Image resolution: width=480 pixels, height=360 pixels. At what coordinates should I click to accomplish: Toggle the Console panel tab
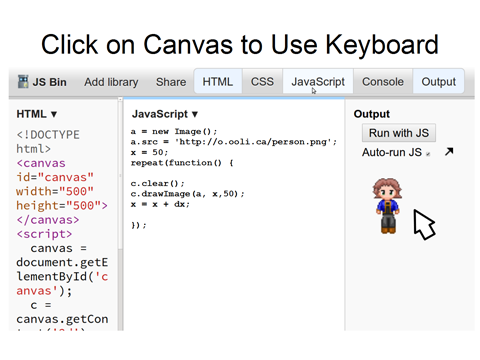[x=383, y=82]
